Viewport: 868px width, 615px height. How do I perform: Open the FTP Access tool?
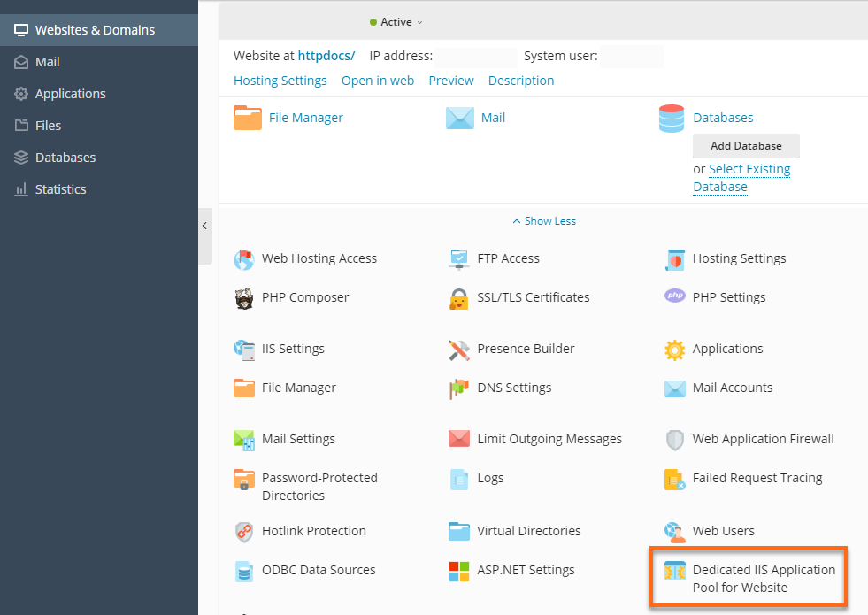pos(509,258)
